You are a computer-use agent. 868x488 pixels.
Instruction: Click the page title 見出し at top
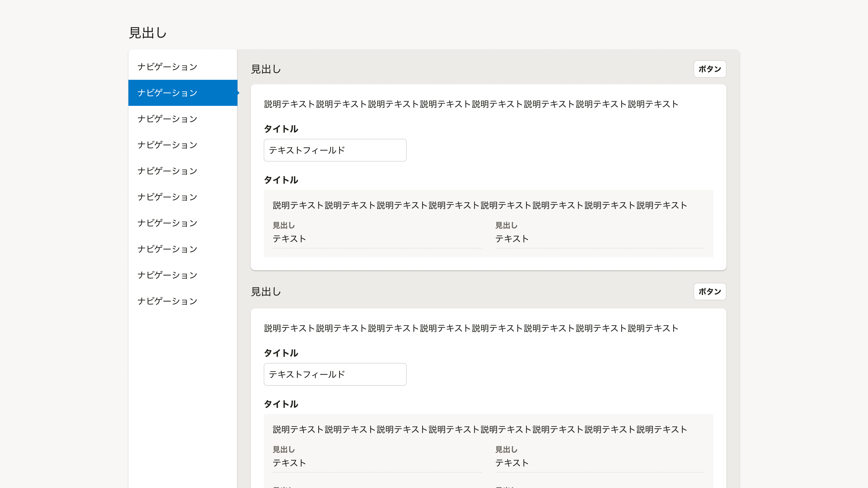(148, 33)
